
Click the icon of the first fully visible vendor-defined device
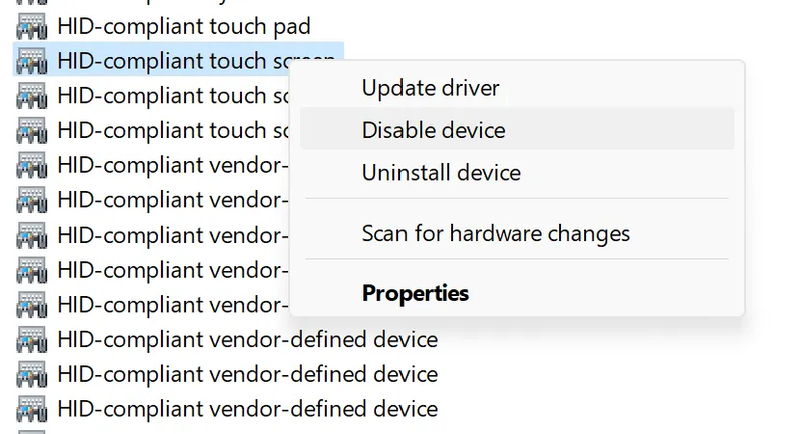click(32, 340)
